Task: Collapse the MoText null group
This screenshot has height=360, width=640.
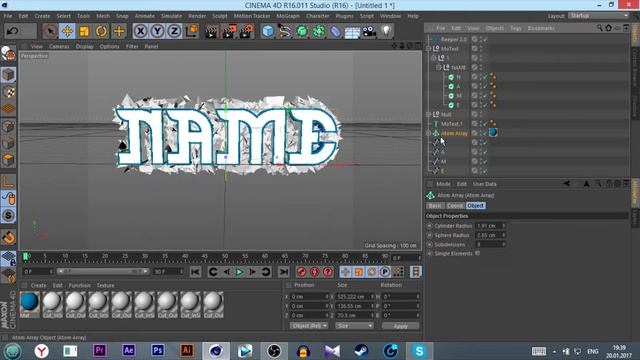Action: click(429, 49)
